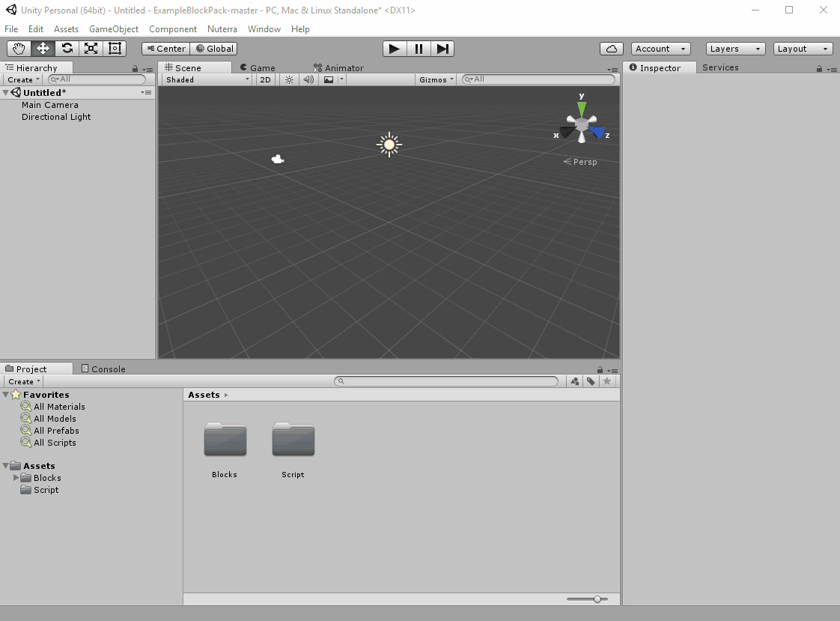Toggle scene audio speaker icon

(x=308, y=79)
